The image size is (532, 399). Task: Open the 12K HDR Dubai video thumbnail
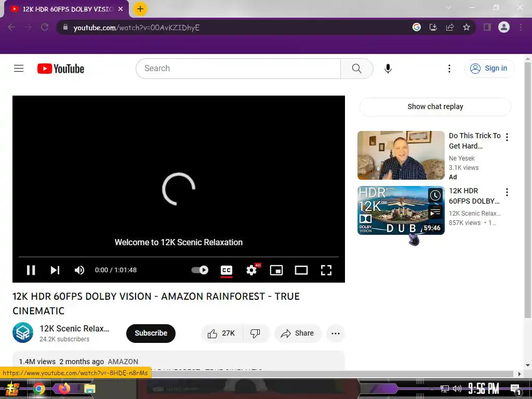coord(401,210)
